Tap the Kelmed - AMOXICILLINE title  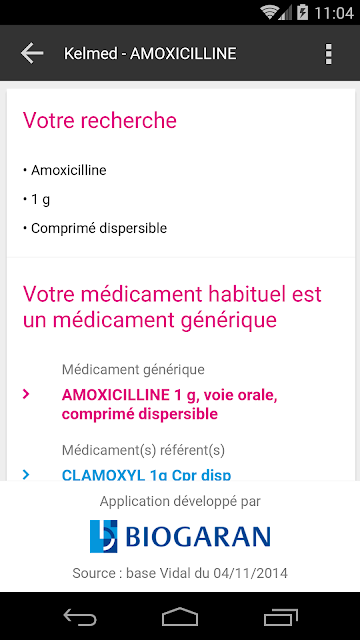click(x=150, y=53)
